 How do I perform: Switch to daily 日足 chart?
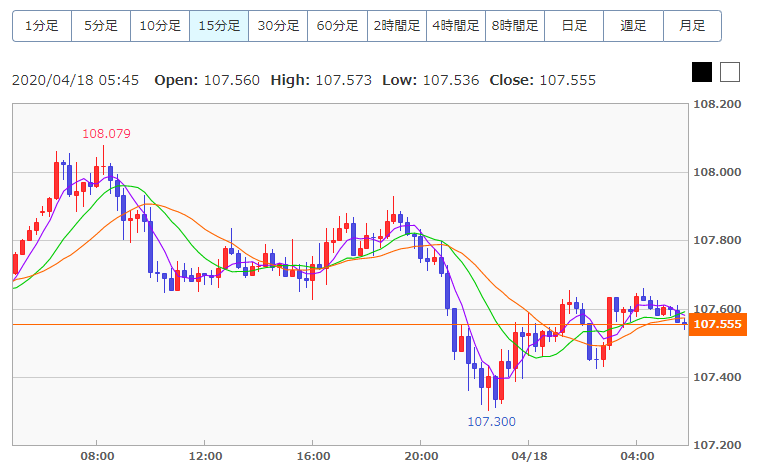click(574, 26)
